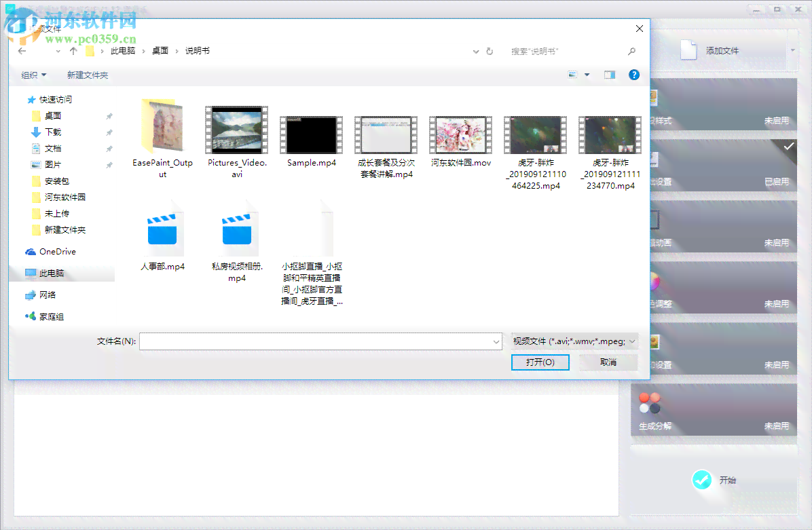The image size is (812, 530).
Task: Expand the 文件名 dropdown arrow
Action: pos(496,341)
